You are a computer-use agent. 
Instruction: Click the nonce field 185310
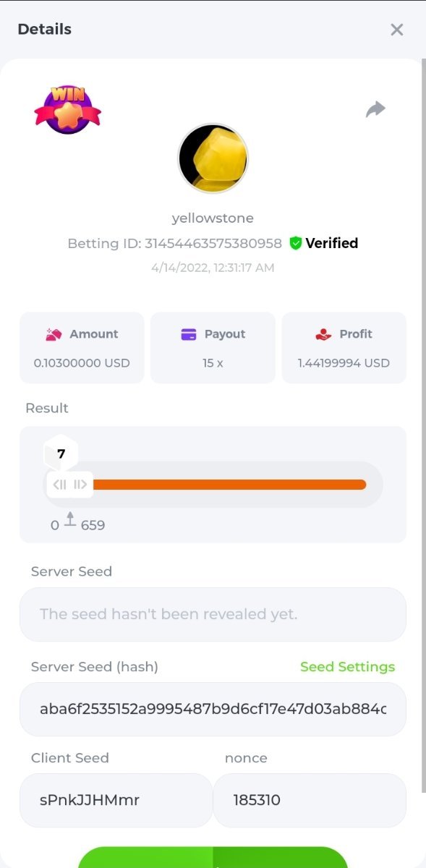[310, 800]
